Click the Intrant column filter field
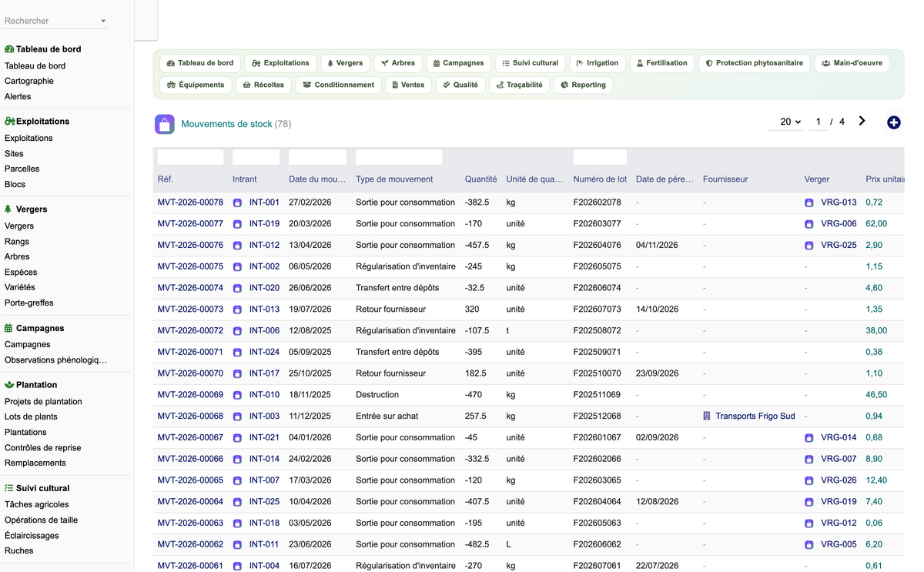Screen dimensions: 924x572 click(x=256, y=157)
